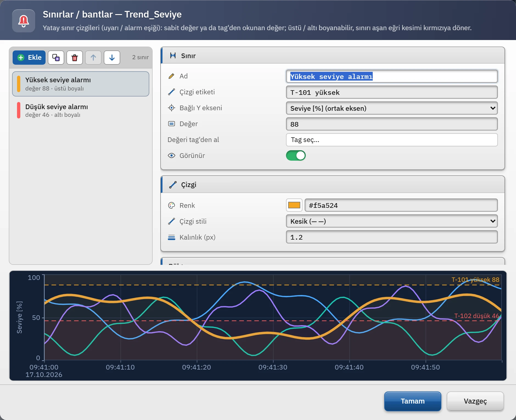Select the Yüksek seviye alarmı list item
This screenshot has width=516, height=420.
click(81, 84)
